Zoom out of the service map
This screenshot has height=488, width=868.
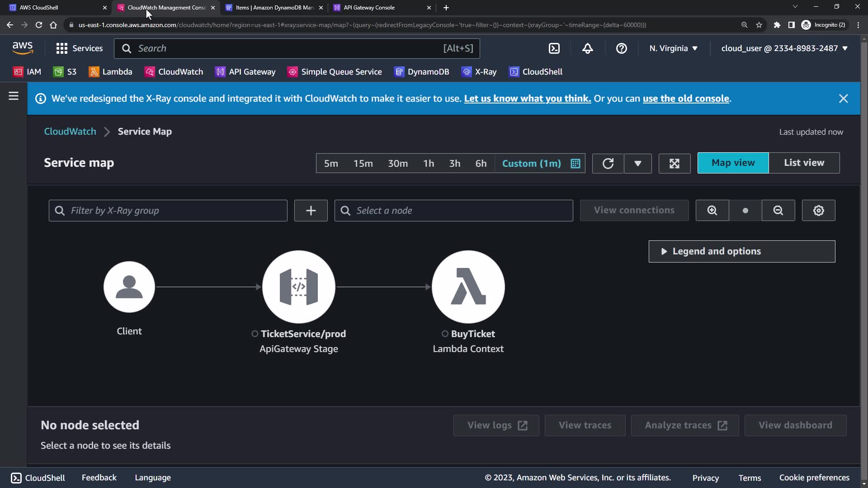tap(778, 211)
